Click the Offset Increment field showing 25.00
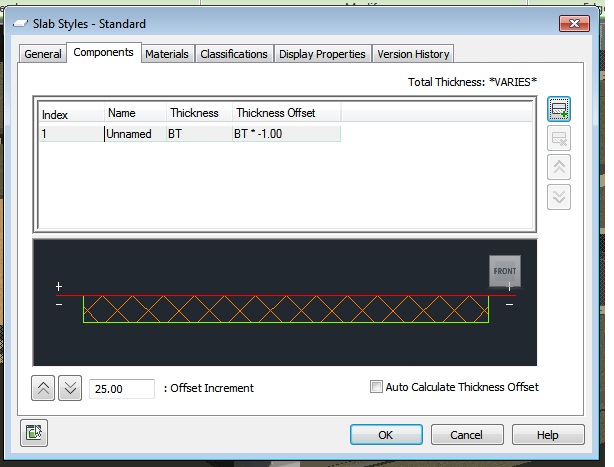The height and width of the screenshot is (467, 614). point(122,389)
